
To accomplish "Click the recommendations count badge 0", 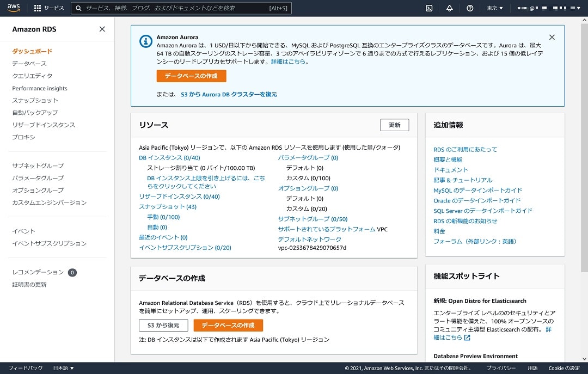I will (72, 273).
